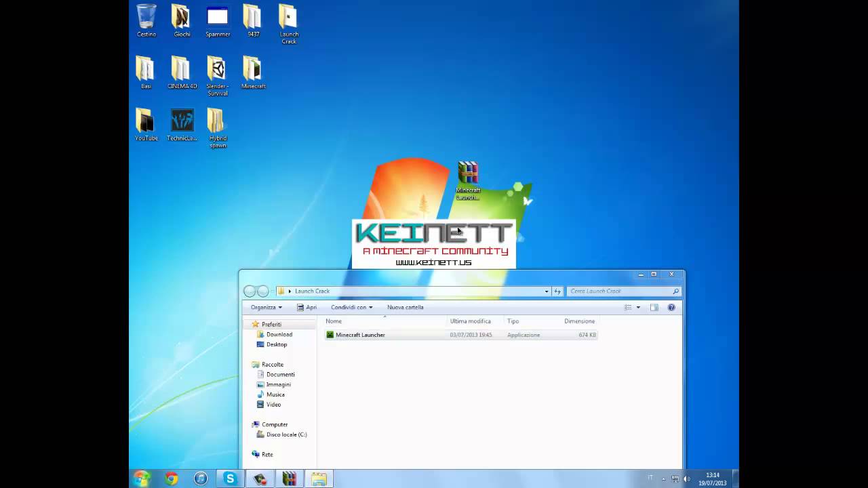Click the IT language indicator in the taskbar

[650, 478]
